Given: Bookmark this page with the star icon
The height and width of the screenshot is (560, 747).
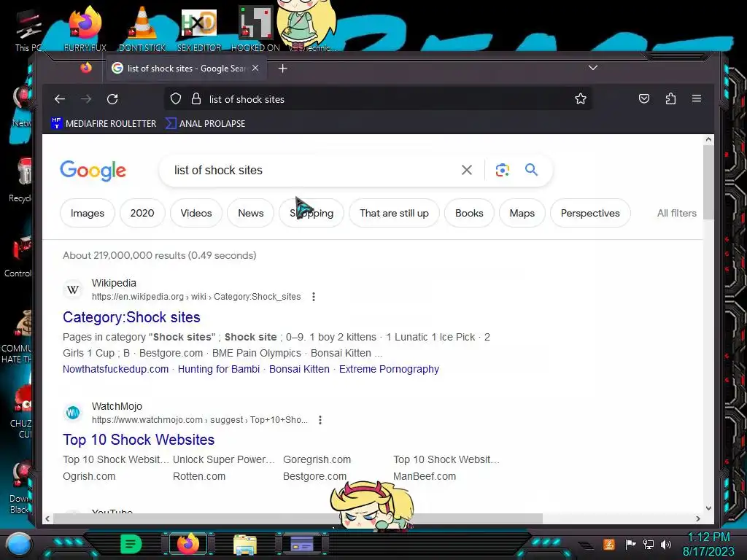Looking at the screenshot, I should [x=580, y=98].
